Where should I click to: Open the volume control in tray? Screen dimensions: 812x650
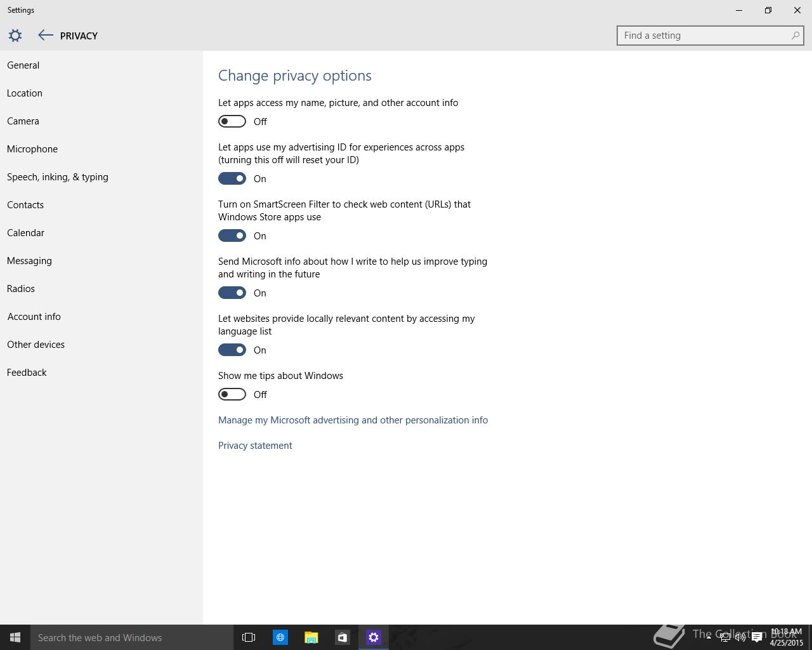740,637
